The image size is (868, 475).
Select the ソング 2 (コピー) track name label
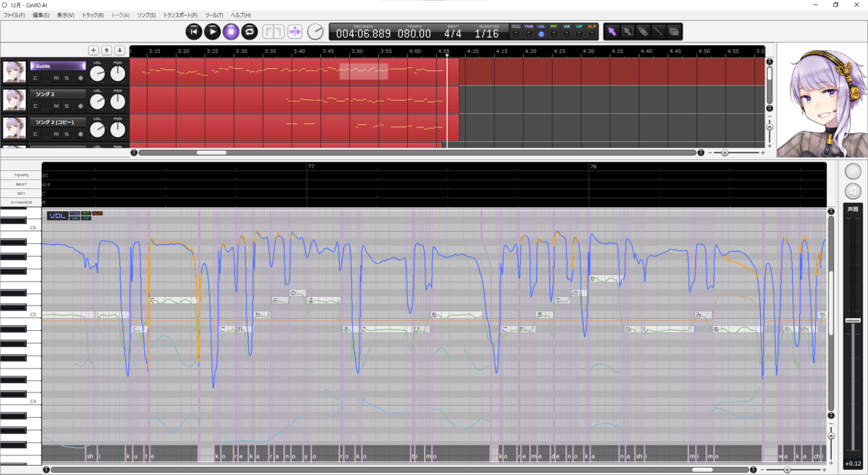[x=58, y=122]
